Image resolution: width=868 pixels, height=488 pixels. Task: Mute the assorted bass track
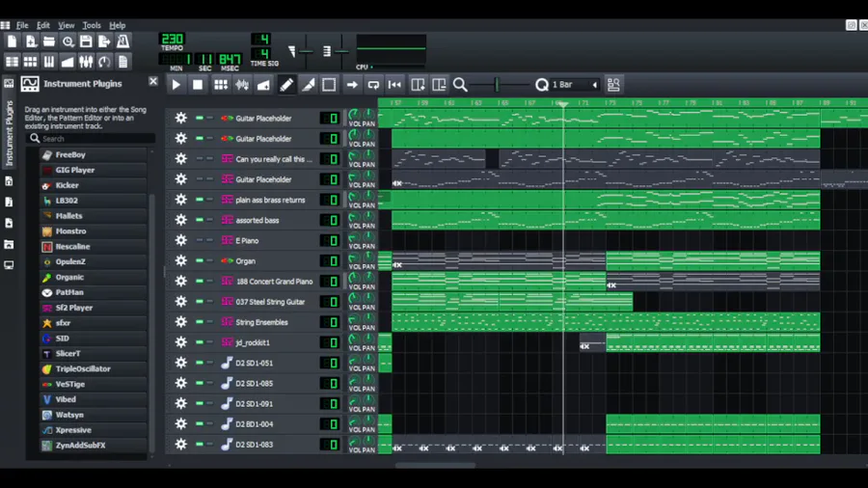[x=200, y=220]
